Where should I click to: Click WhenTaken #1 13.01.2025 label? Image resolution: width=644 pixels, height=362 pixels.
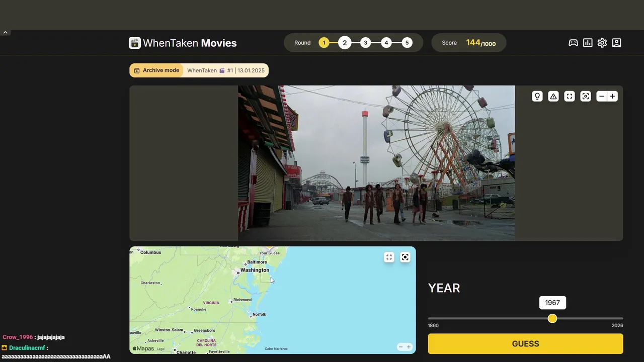coord(226,70)
